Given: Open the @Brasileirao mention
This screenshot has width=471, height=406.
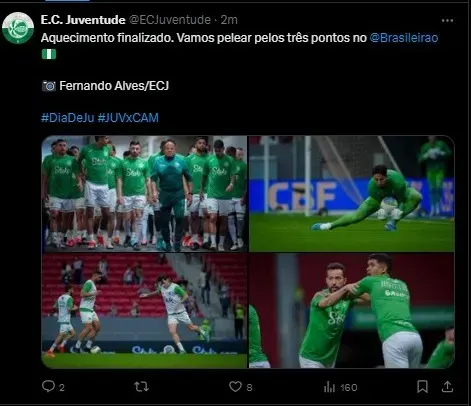Looking at the screenshot, I should point(404,38).
